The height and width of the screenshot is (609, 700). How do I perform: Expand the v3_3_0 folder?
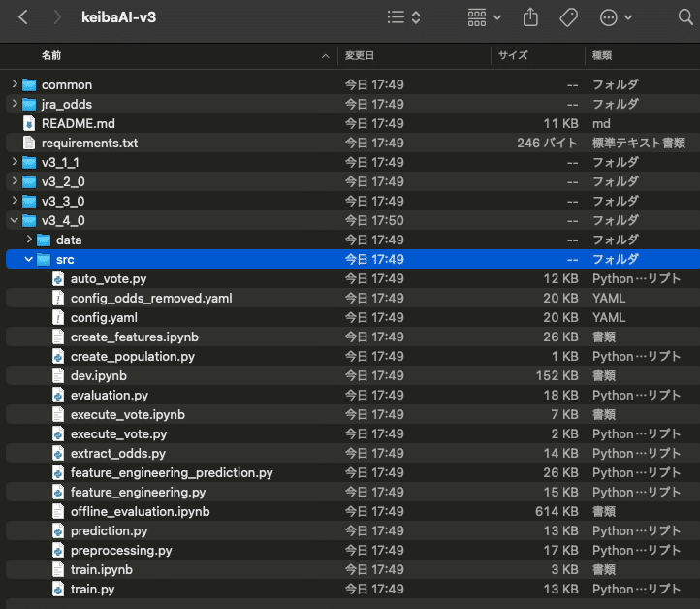click(x=15, y=201)
